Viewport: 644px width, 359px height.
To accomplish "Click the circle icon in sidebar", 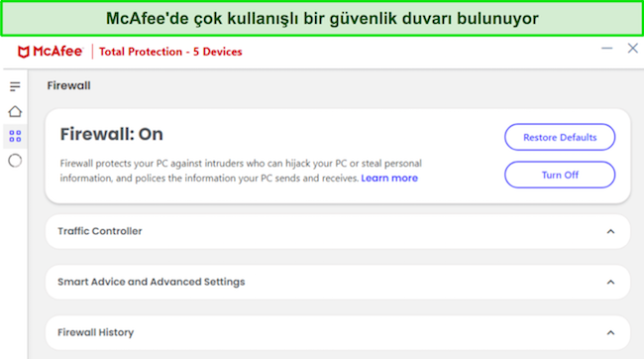I will coord(15,161).
